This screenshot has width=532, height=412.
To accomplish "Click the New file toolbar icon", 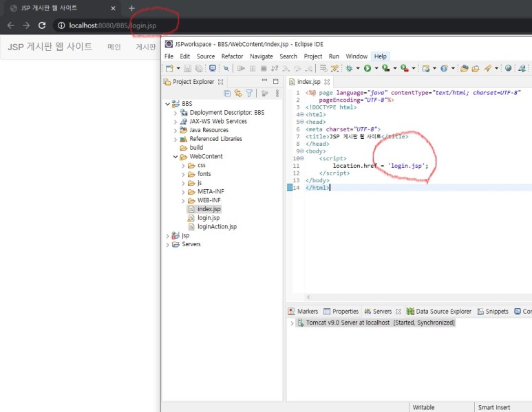I will [169, 69].
